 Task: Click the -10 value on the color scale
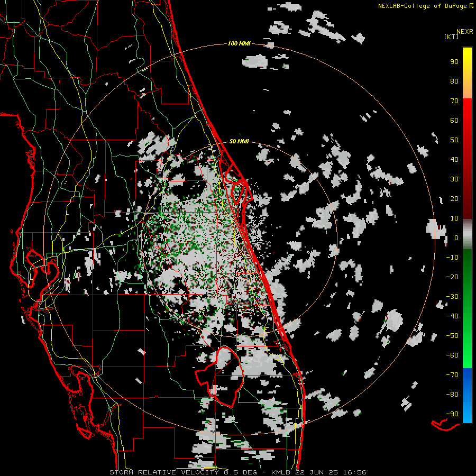tap(452, 258)
